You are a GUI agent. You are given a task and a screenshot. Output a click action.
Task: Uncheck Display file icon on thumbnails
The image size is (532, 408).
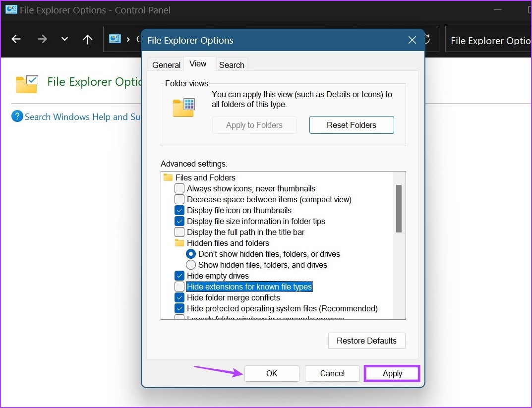click(179, 210)
